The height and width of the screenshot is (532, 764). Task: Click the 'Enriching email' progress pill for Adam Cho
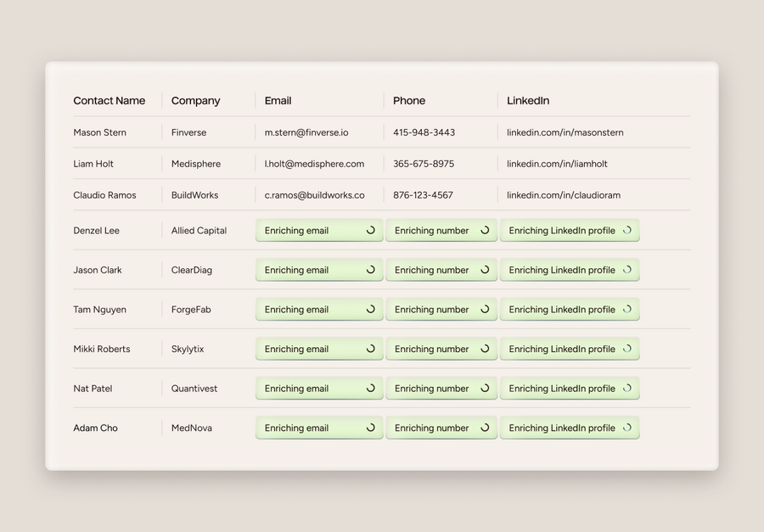coord(318,428)
